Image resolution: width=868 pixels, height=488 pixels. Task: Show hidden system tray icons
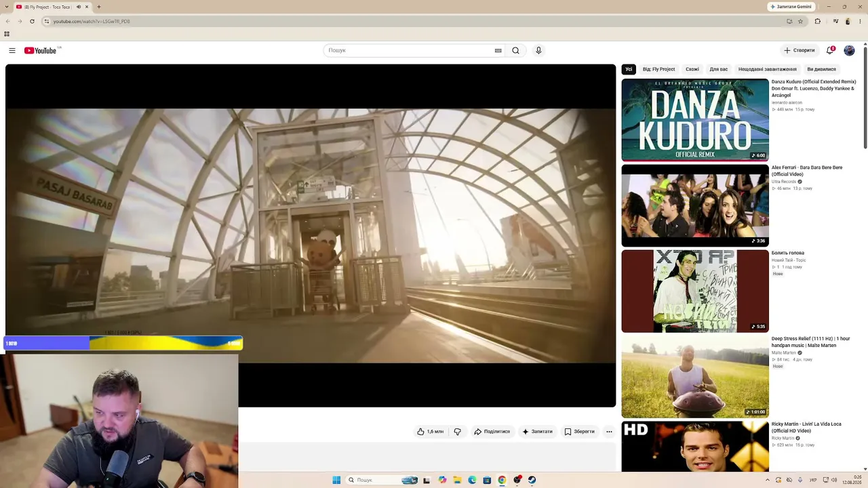coord(768,480)
